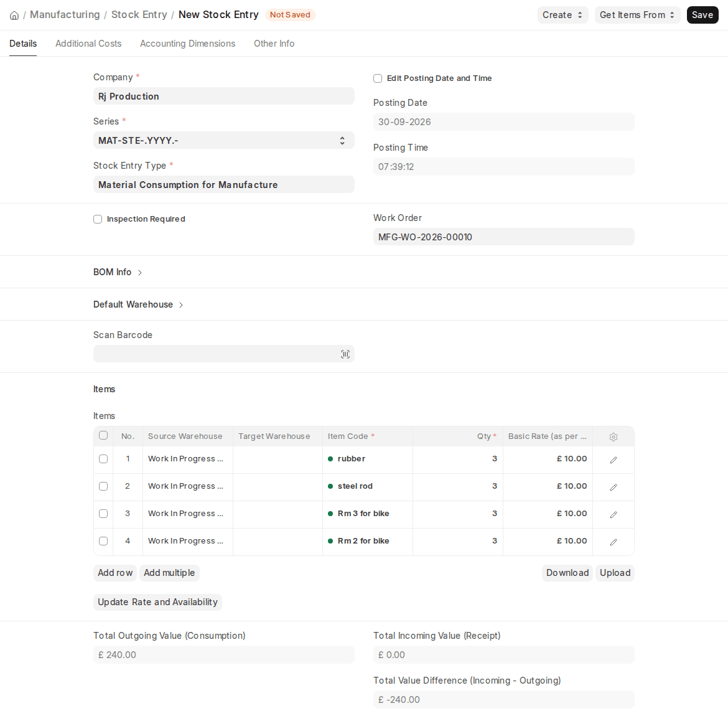Screen dimensions: 728x716
Task: Click the Add multiple button
Action: (x=169, y=573)
